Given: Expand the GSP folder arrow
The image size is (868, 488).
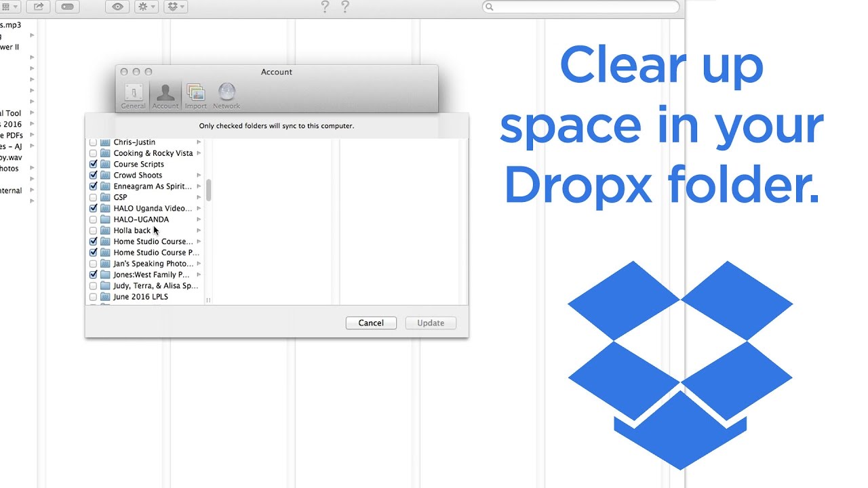Looking at the screenshot, I should point(199,197).
